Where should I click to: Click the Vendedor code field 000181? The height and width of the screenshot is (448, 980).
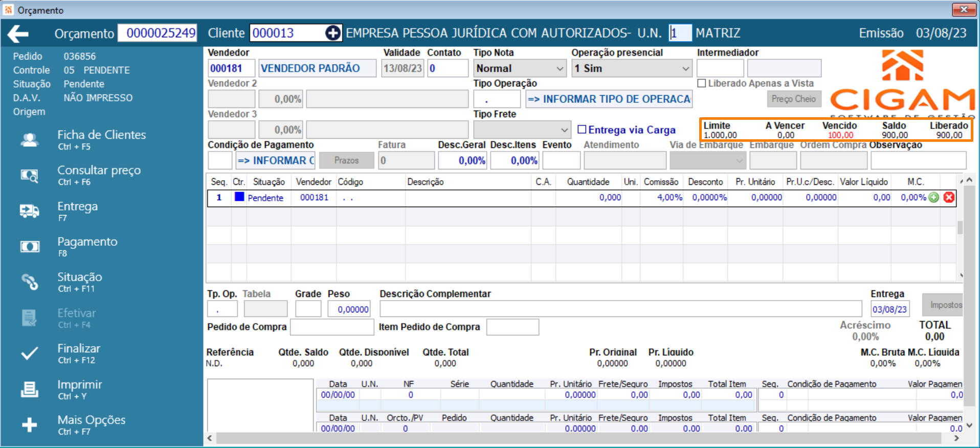[x=231, y=69]
